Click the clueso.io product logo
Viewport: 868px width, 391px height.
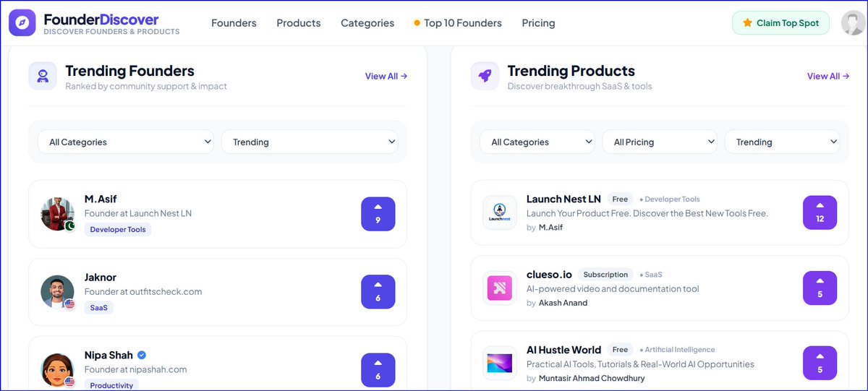coord(501,288)
